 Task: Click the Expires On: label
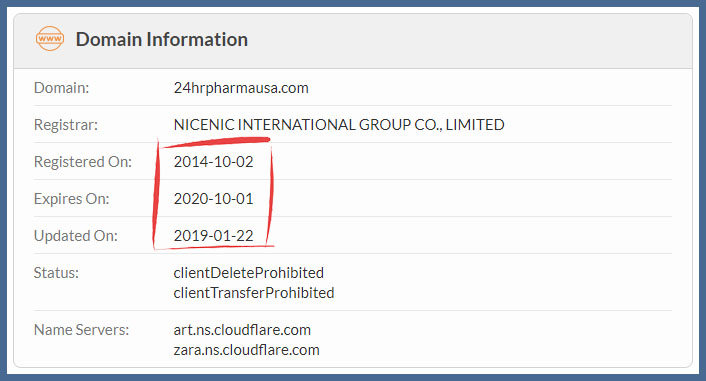pyautogui.click(x=72, y=199)
